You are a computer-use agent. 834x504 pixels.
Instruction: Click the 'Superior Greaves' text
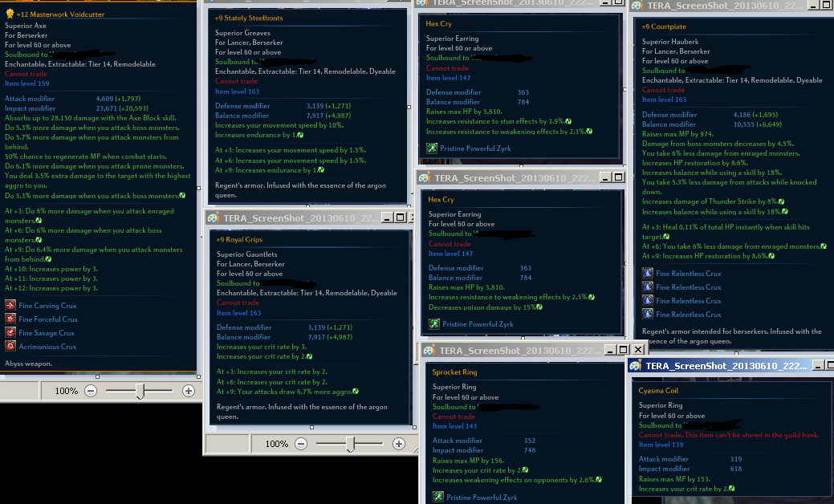point(242,33)
